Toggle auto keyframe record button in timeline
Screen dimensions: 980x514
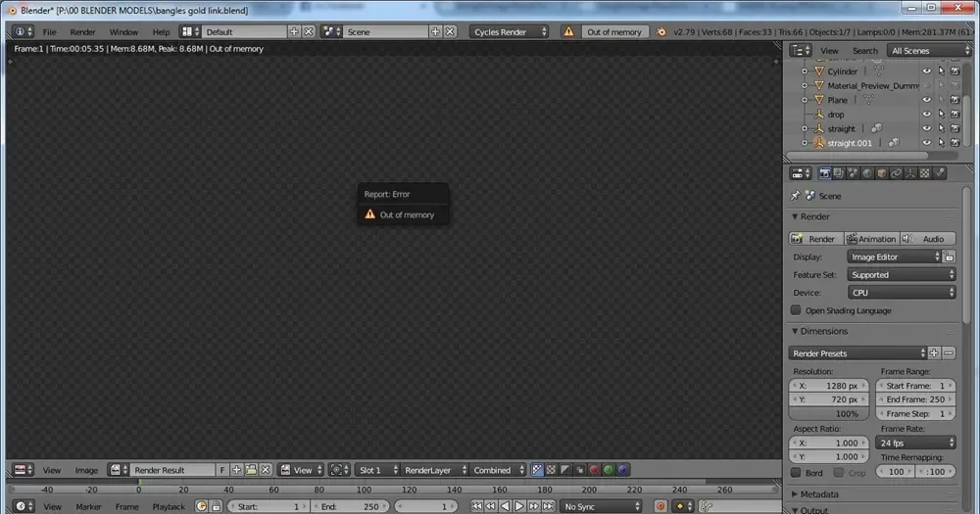click(661, 506)
